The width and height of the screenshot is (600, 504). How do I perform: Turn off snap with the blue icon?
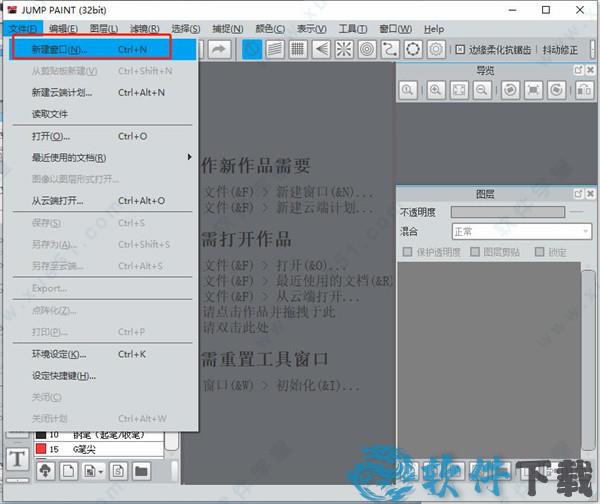252,49
